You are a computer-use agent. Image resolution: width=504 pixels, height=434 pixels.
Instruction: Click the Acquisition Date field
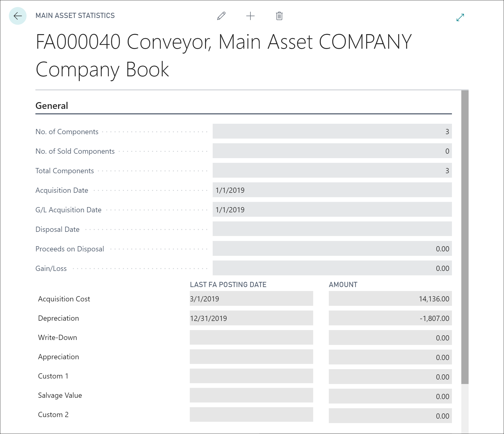[332, 190]
